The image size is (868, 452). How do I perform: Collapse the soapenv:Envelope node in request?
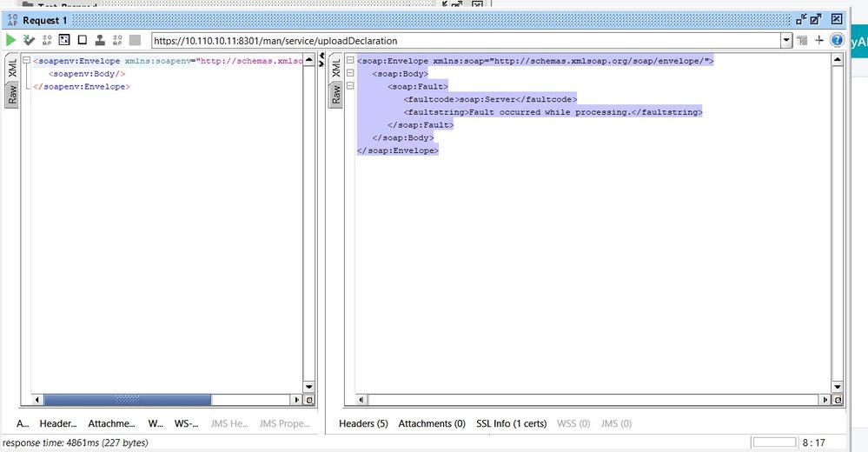pos(26,62)
